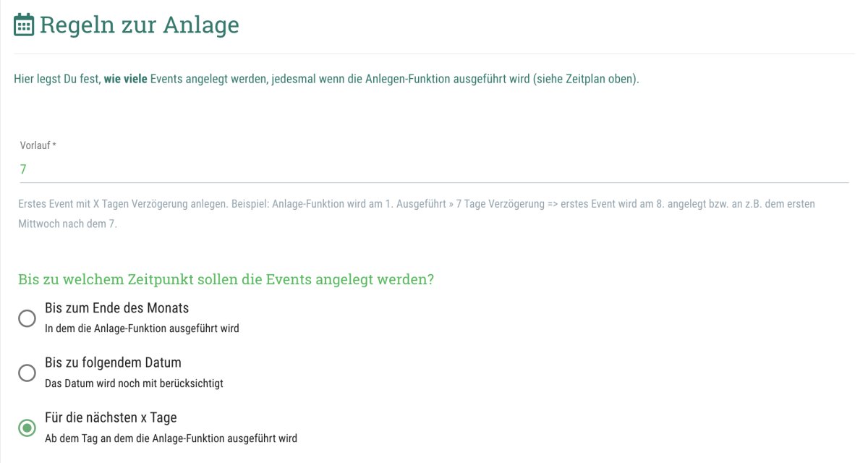Image resolution: width=868 pixels, height=463 pixels.
Task: Click the label text Bis zum Ende des Monats
Action: point(116,308)
